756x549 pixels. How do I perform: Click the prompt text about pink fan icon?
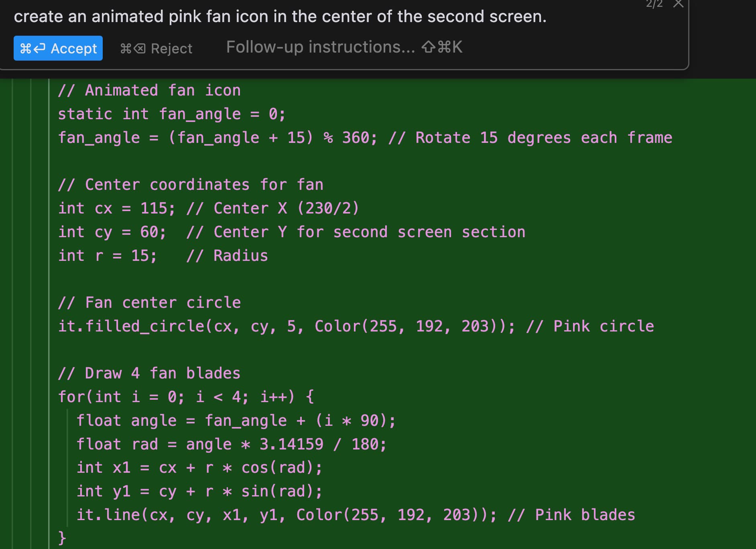pos(280,16)
